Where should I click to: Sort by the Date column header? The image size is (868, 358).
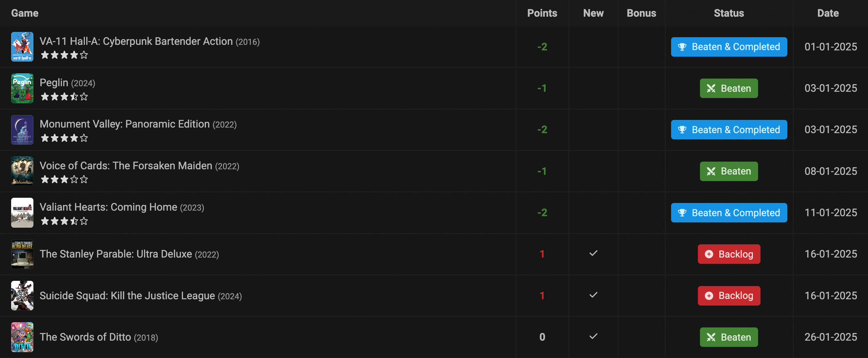click(828, 13)
